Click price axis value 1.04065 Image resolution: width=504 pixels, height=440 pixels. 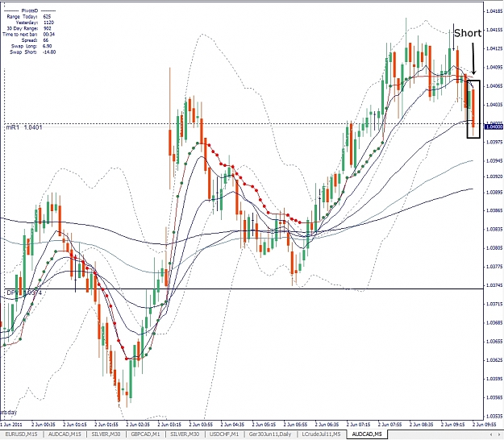(x=494, y=85)
